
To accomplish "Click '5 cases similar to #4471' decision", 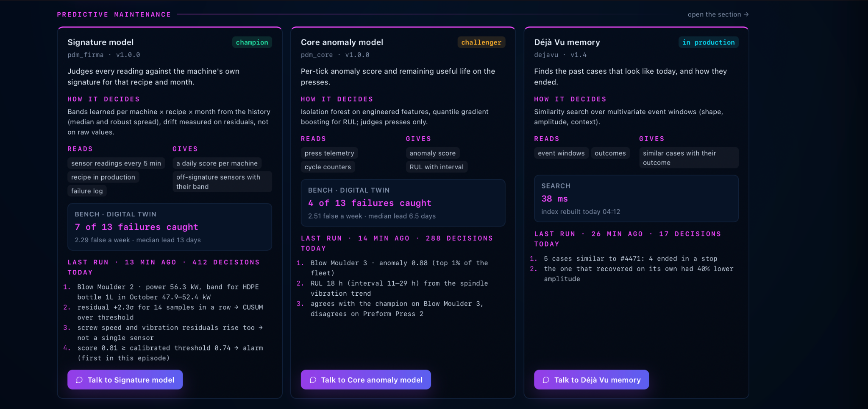I will pos(631,259).
